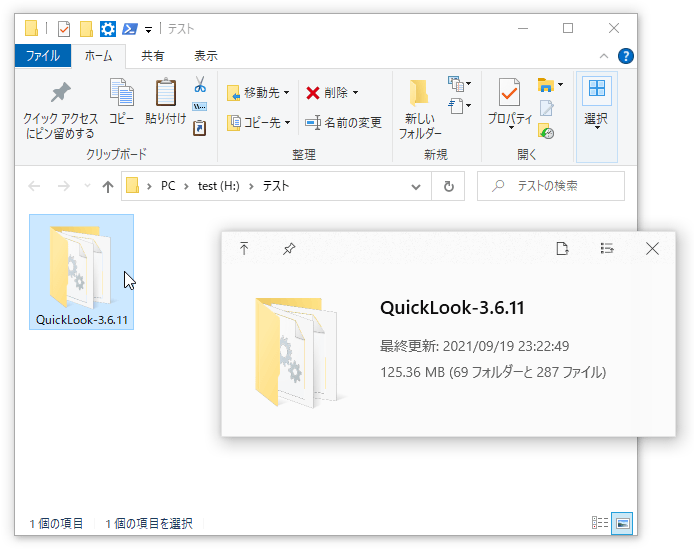Click the scissors Cut icon
This screenshot has width=694, height=550.
pyautogui.click(x=200, y=84)
